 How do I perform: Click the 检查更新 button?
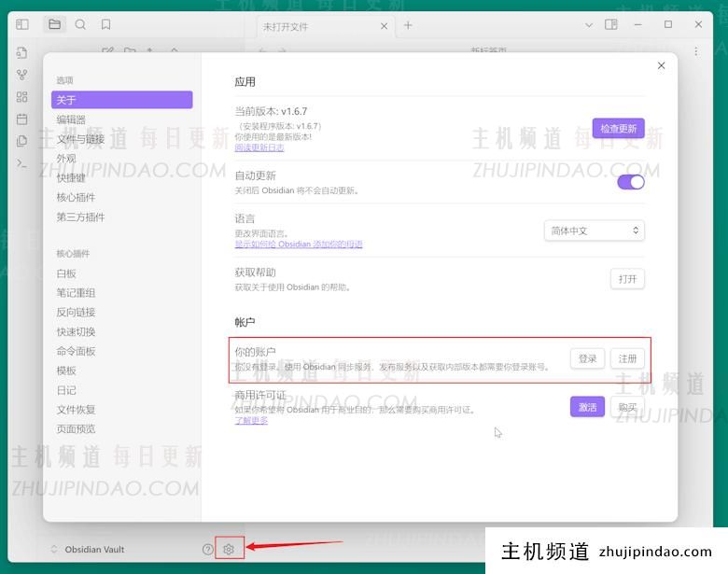618,129
